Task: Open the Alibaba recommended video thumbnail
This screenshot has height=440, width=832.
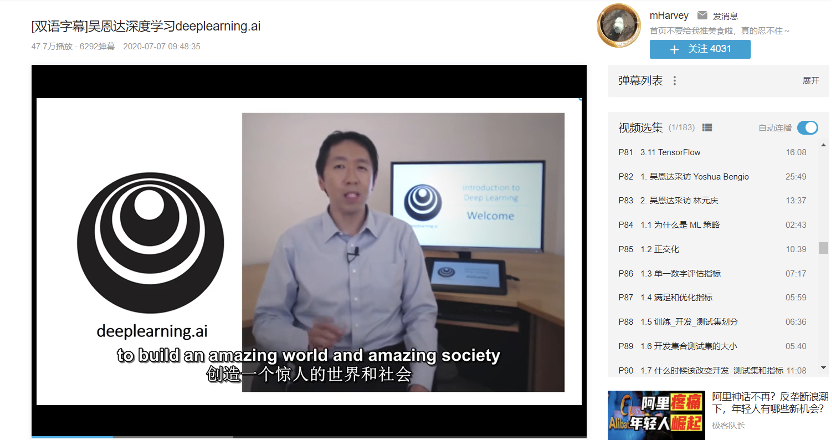Action: [656, 416]
